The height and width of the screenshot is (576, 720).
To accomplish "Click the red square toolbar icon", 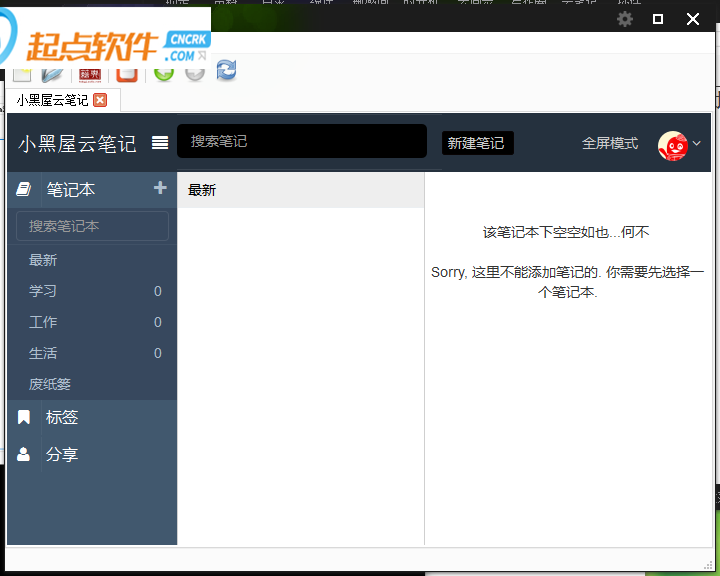I will pos(127,74).
